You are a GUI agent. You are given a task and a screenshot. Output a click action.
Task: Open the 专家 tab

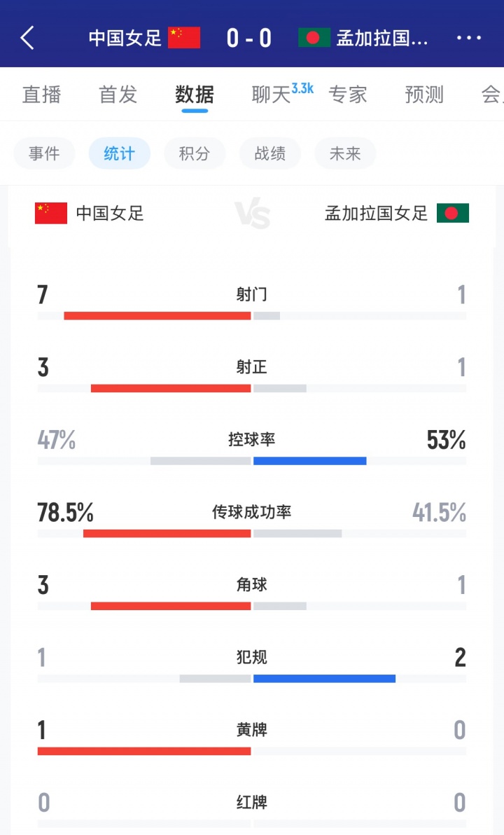click(348, 95)
